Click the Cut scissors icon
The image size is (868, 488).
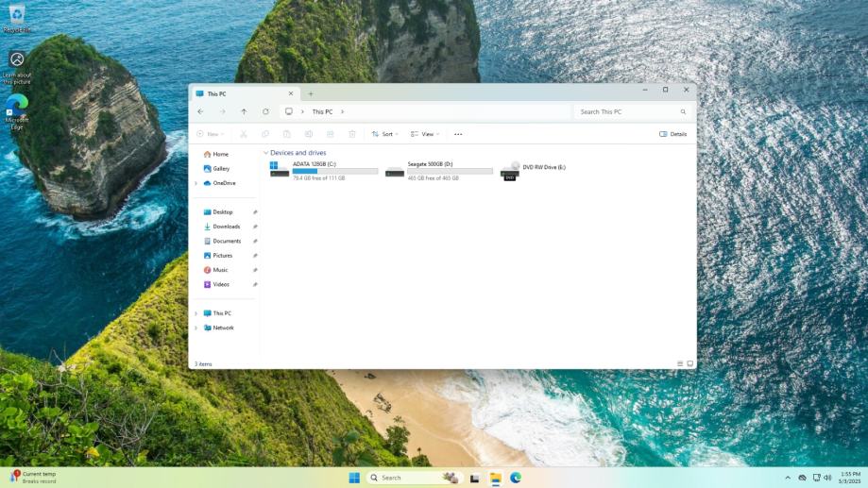243,134
